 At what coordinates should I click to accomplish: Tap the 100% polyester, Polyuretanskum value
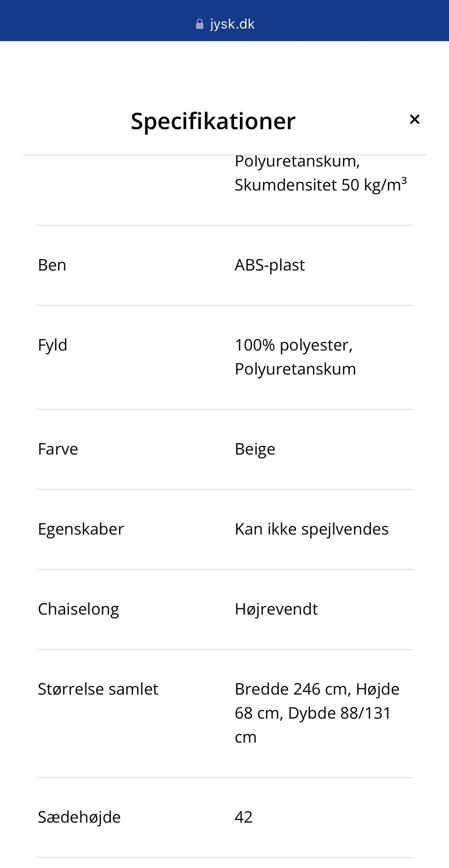(295, 357)
